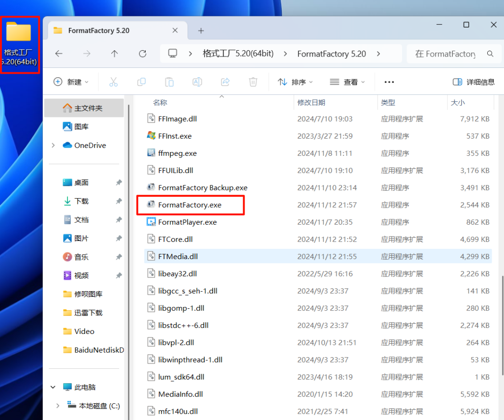Sort by the 大小 column header
Viewport: 504px width, 420px height.
pyautogui.click(x=458, y=102)
